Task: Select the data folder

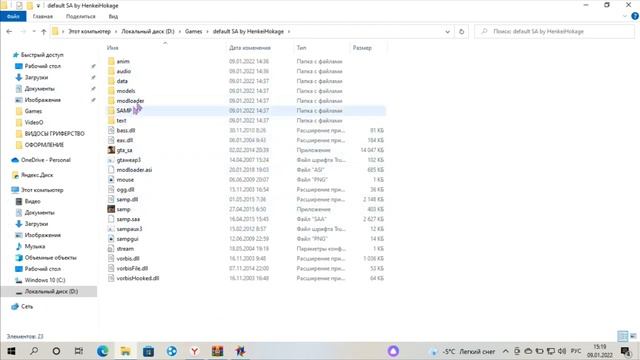Action: click(122, 81)
